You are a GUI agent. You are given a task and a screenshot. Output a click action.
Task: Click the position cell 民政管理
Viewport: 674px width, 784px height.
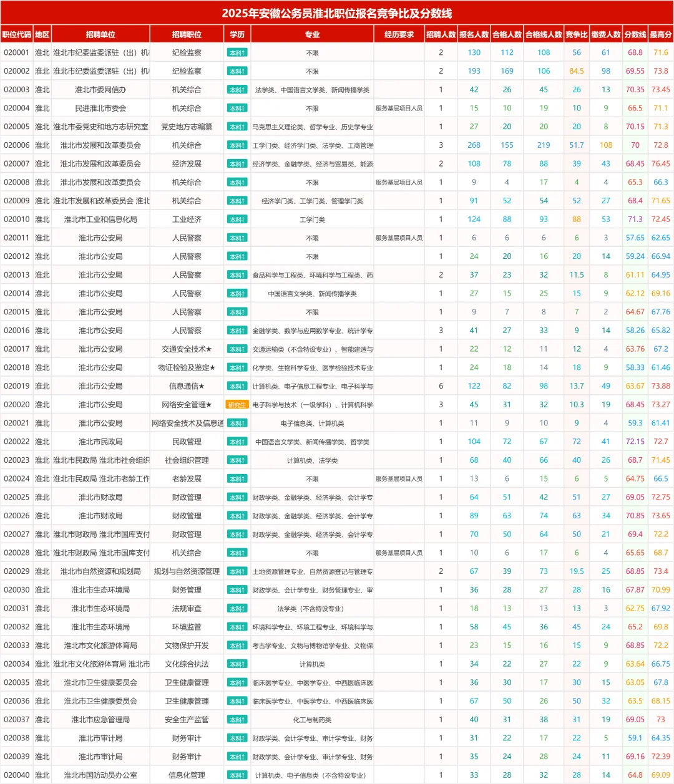[x=187, y=442]
